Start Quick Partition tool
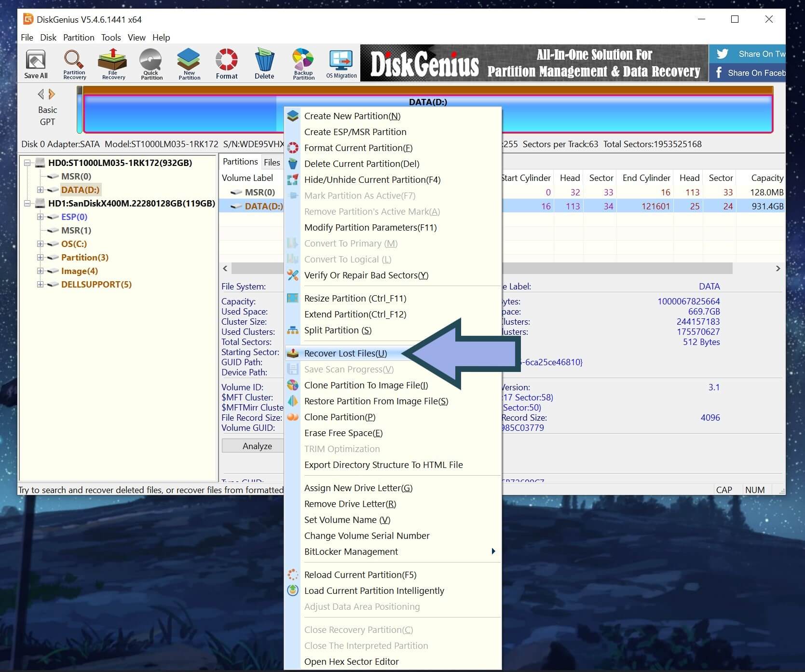Viewport: 805px width, 672px height. [151, 63]
